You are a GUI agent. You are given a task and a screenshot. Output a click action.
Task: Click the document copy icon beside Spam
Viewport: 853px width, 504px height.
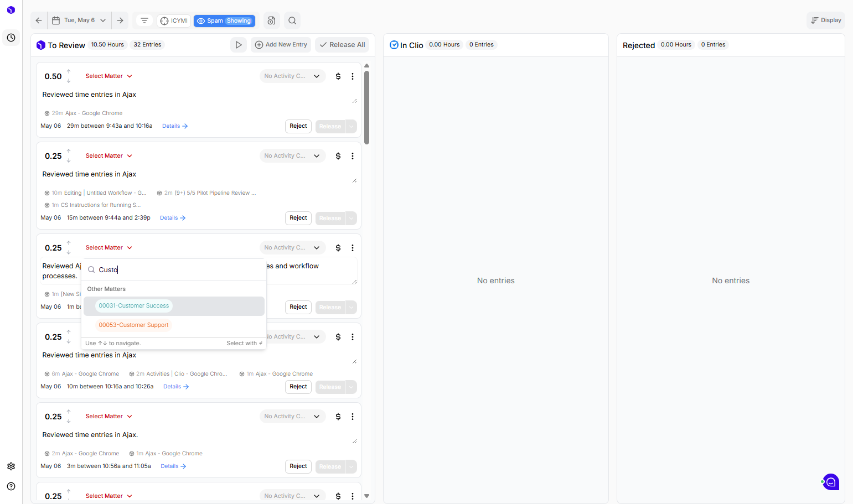[271, 20]
